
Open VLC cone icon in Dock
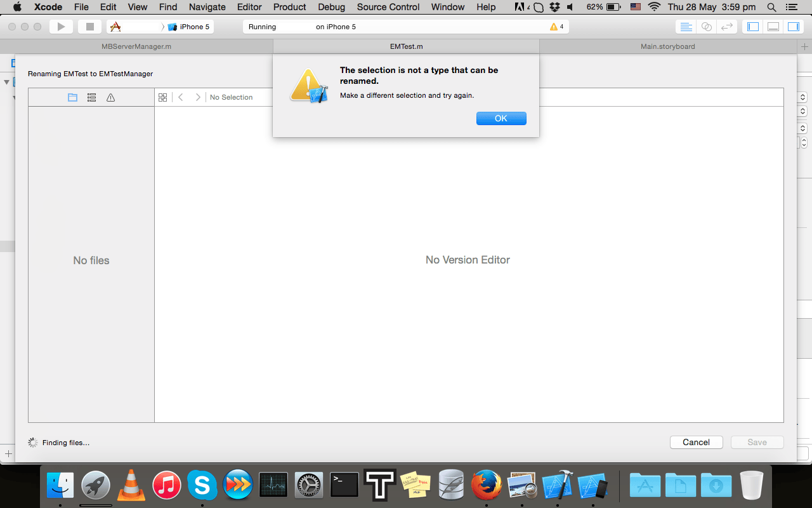pyautogui.click(x=131, y=486)
